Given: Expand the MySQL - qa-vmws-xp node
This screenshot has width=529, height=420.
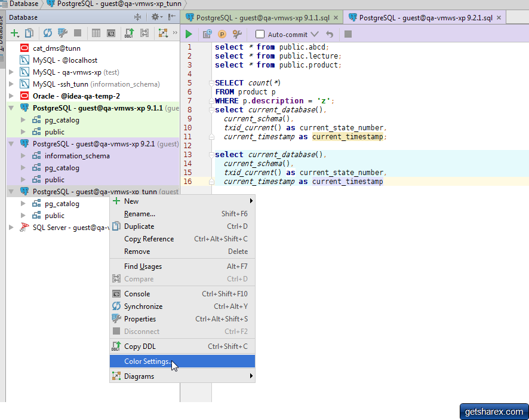Looking at the screenshot, I should 11,72.
